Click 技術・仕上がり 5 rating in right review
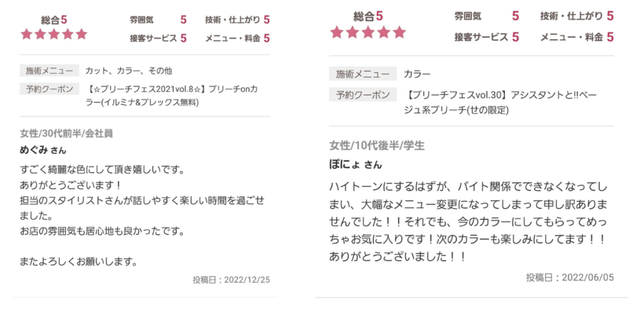Image resolution: width=644 pixels, height=322 pixels. [577, 16]
